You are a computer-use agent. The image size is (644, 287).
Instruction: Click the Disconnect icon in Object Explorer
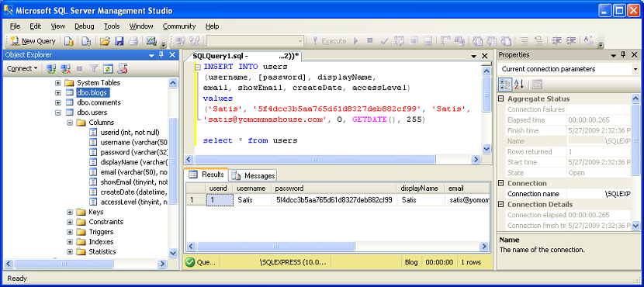click(66, 68)
